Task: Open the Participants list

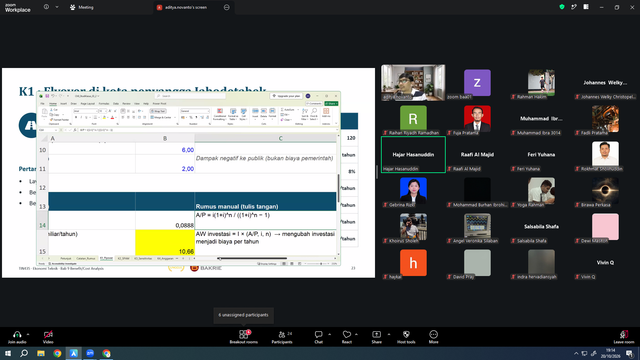Action: (282, 337)
